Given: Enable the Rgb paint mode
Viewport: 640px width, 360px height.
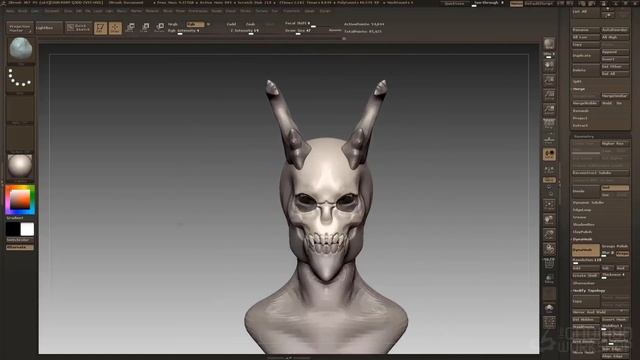Looking at the screenshot, I should 196,24.
